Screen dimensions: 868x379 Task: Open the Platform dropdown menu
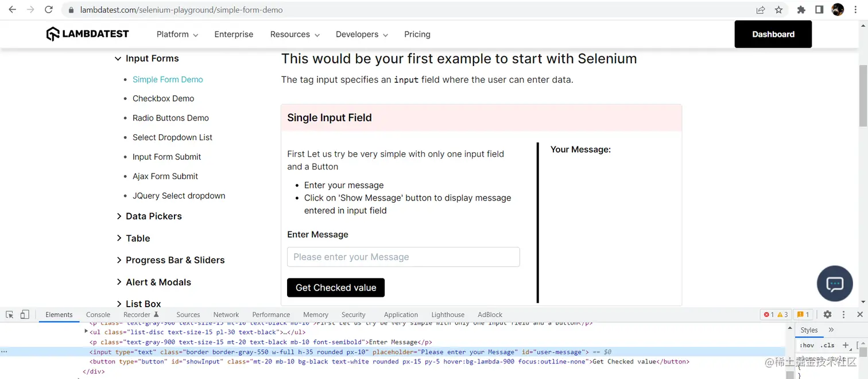(x=177, y=34)
